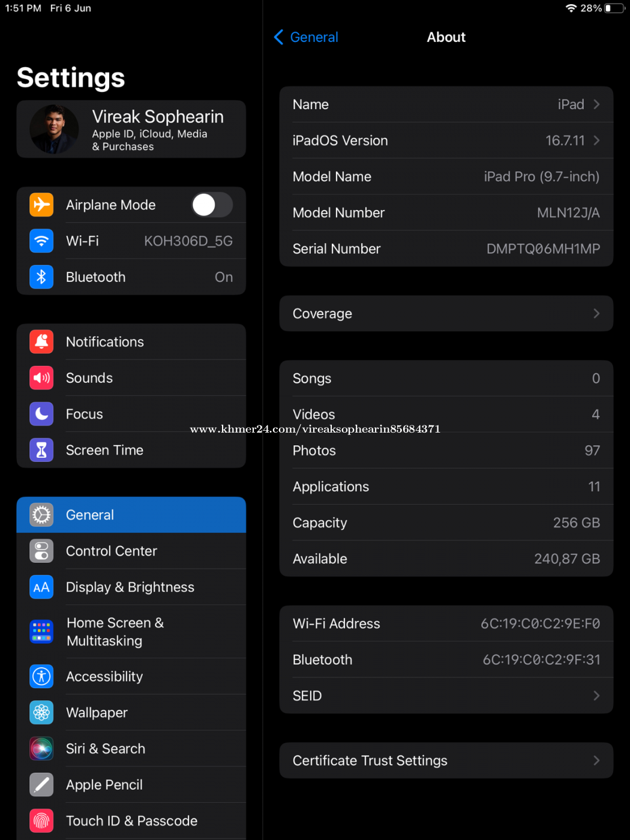Tap the battery indicator in status bar

[x=614, y=8]
